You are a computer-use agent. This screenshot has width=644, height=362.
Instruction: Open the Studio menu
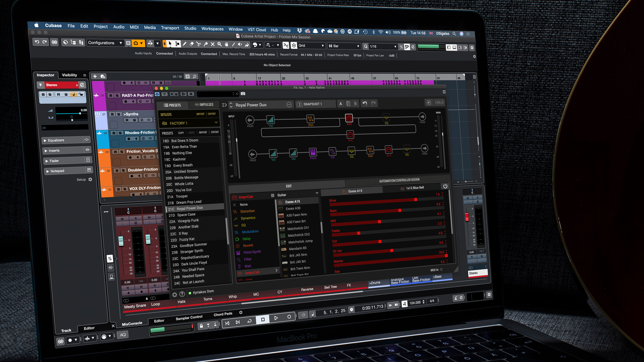click(x=190, y=28)
